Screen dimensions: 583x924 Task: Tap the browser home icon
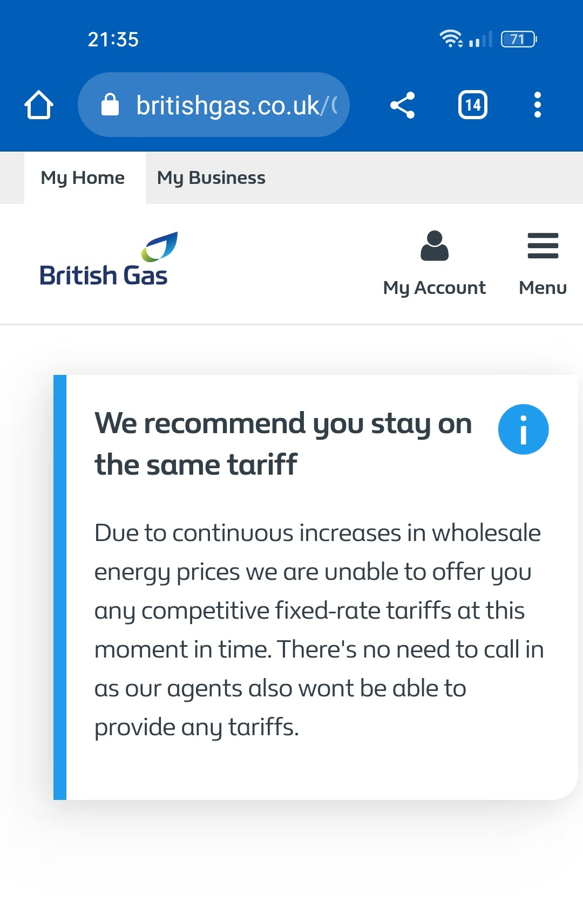point(39,105)
